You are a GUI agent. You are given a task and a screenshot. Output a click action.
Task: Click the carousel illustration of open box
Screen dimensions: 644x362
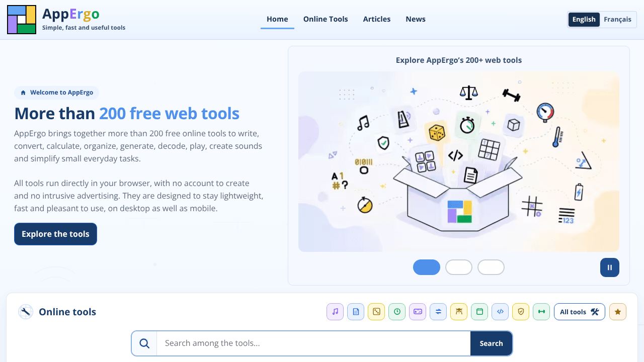coord(459,161)
